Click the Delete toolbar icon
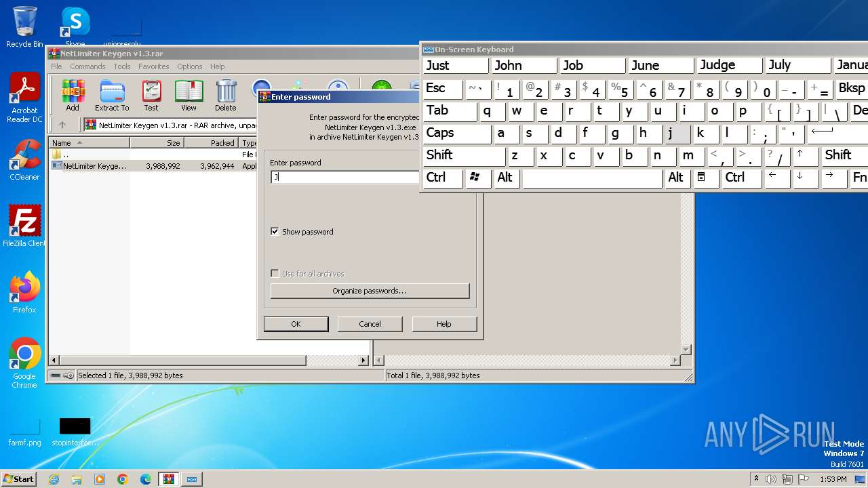This screenshot has width=868, height=488. click(x=226, y=96)
